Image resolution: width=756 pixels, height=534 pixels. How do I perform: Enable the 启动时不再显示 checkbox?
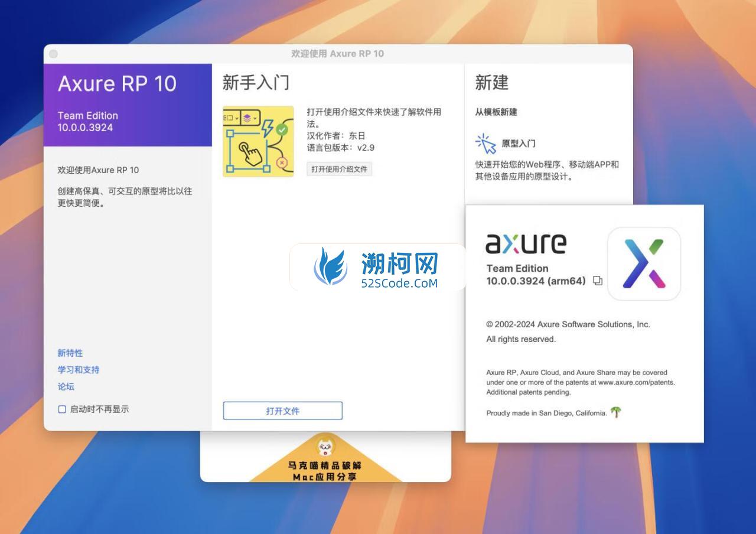pos(62,409)
